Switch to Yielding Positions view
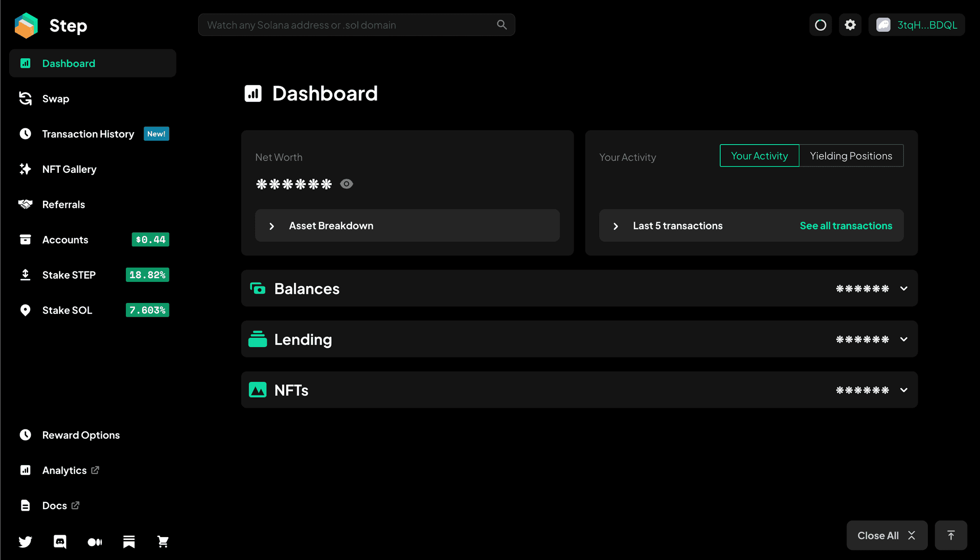Image resolution: width=980 pixels, height=560 pixels. click(851, 156)
